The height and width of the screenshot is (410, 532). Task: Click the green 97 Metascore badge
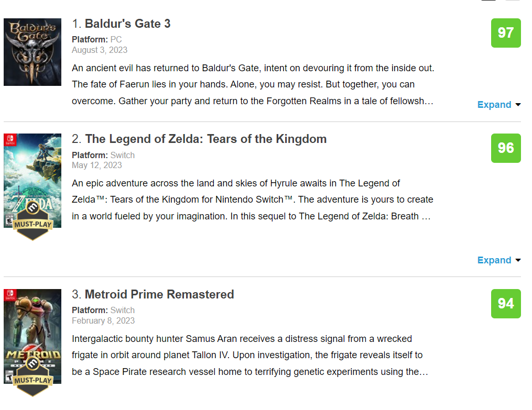tap(506, 33)
